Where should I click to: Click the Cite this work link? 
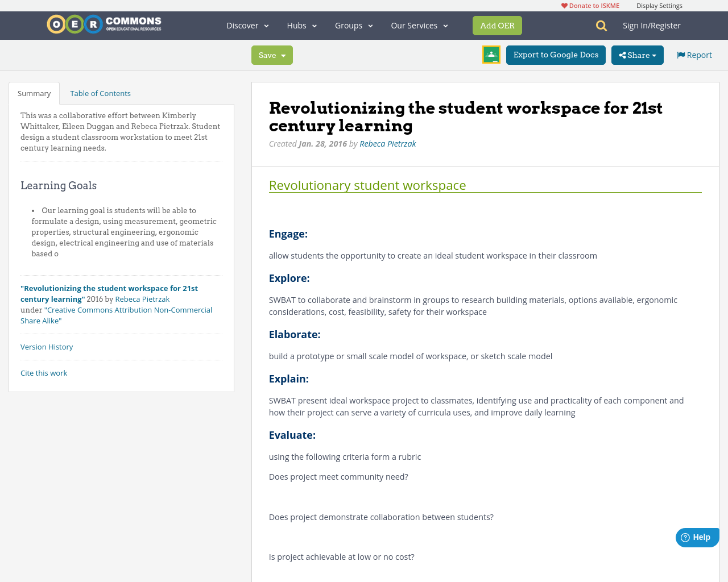coord(44,373)
